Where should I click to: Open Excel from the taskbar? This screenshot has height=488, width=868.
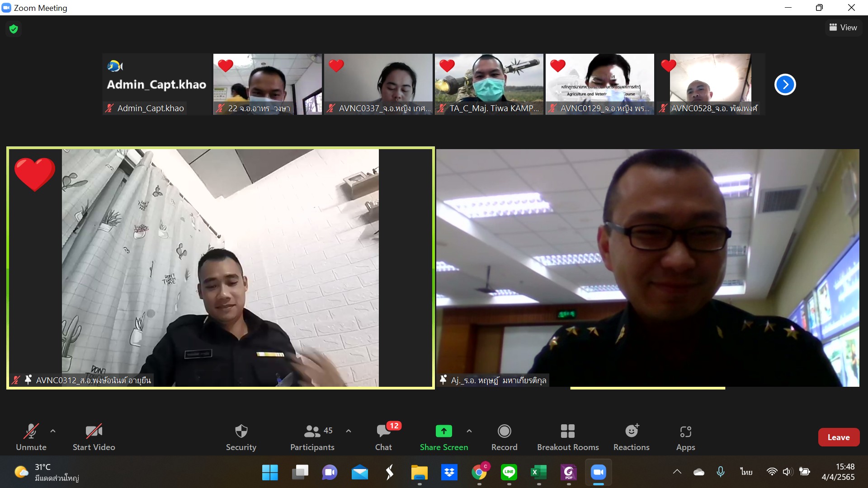538,473
